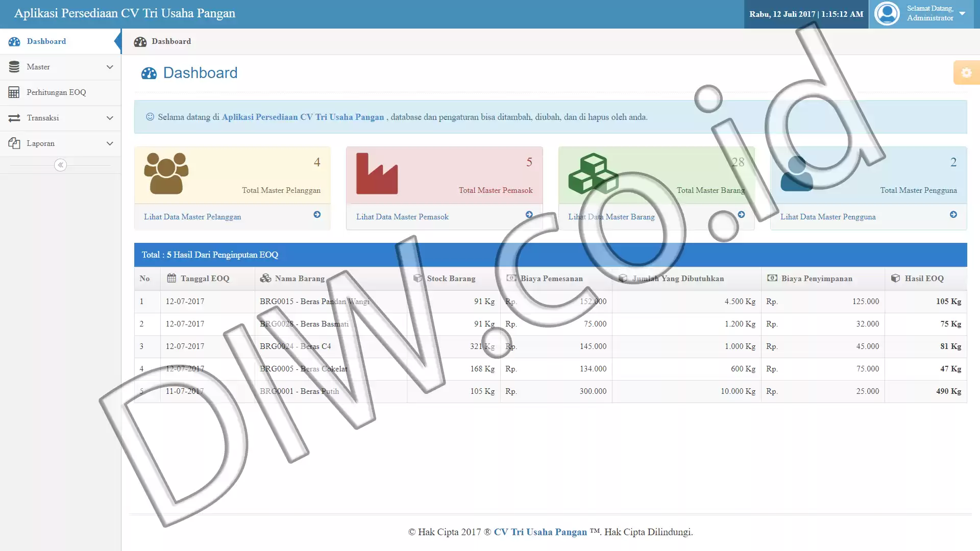
Task: Click the Master Pemasok factory icon
Action: click(x=377, y=173)
